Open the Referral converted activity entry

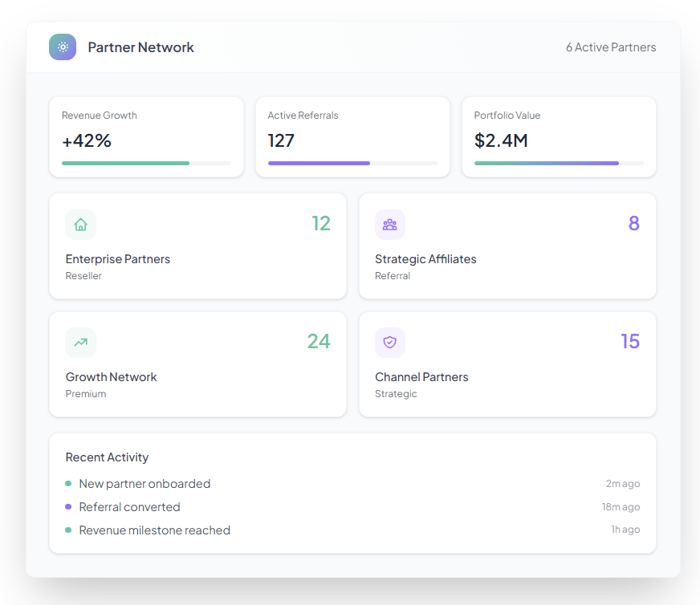129,507
